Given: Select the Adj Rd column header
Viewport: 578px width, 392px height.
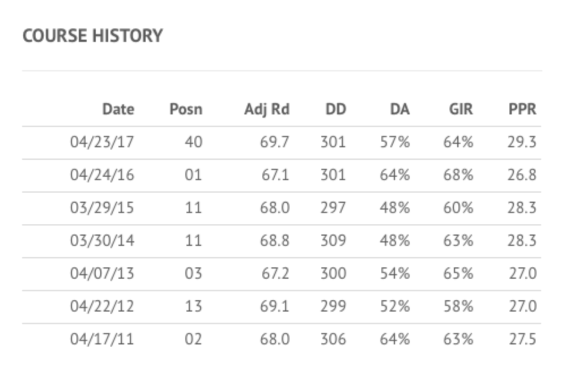Looking at the screenshot, I should [x=267, y=110].
